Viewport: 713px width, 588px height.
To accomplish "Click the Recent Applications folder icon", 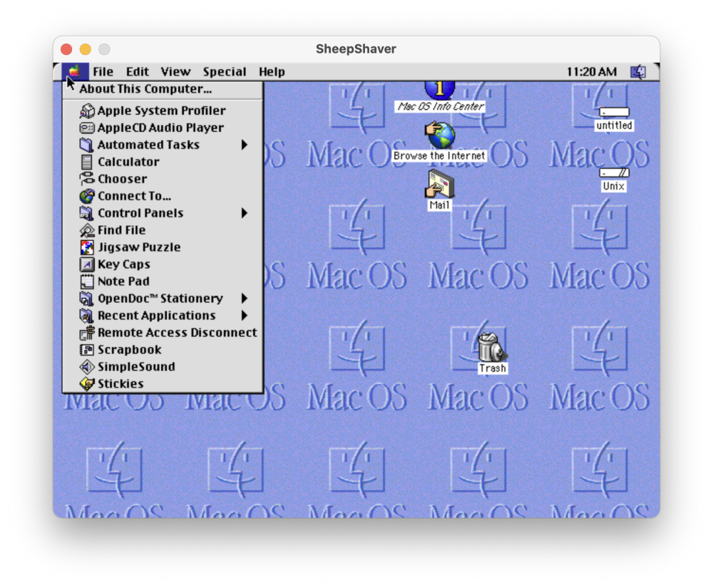I will pos(87,315).
